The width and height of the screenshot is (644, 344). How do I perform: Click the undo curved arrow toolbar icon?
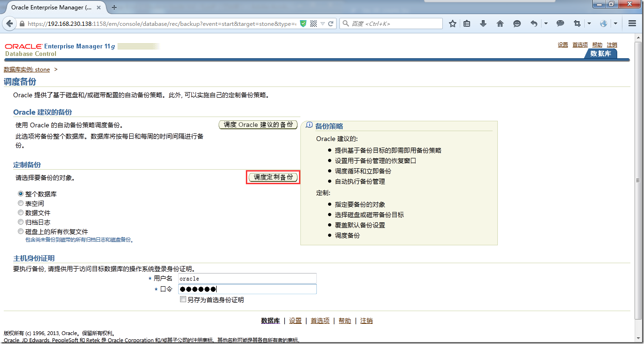pos(534,23)
